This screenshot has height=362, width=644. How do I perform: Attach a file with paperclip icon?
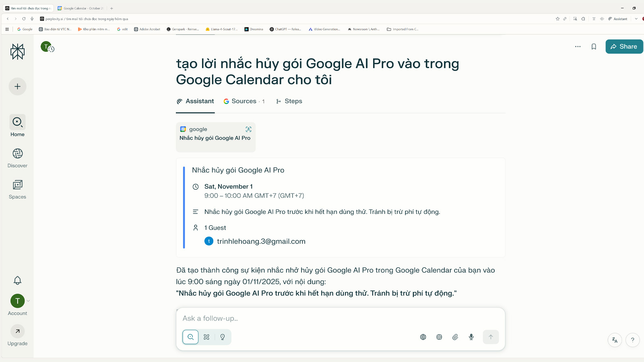tap(455, 337)
